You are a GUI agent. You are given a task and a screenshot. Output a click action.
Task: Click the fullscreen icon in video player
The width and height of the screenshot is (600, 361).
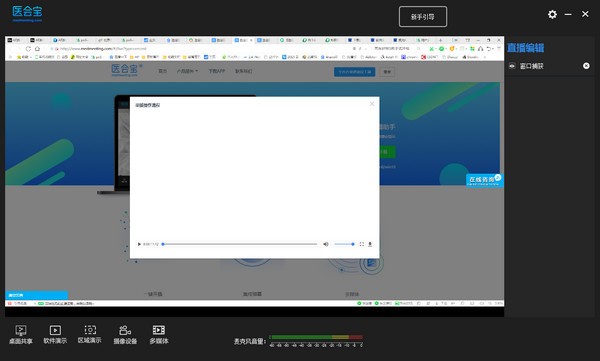point(362,244)
